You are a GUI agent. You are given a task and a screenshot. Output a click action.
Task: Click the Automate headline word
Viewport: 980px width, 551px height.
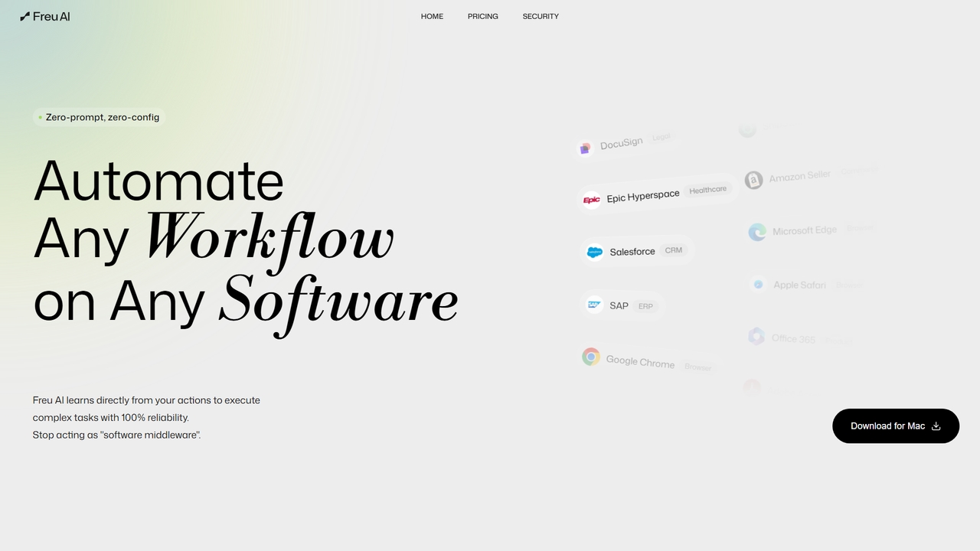tap(158, 181)
